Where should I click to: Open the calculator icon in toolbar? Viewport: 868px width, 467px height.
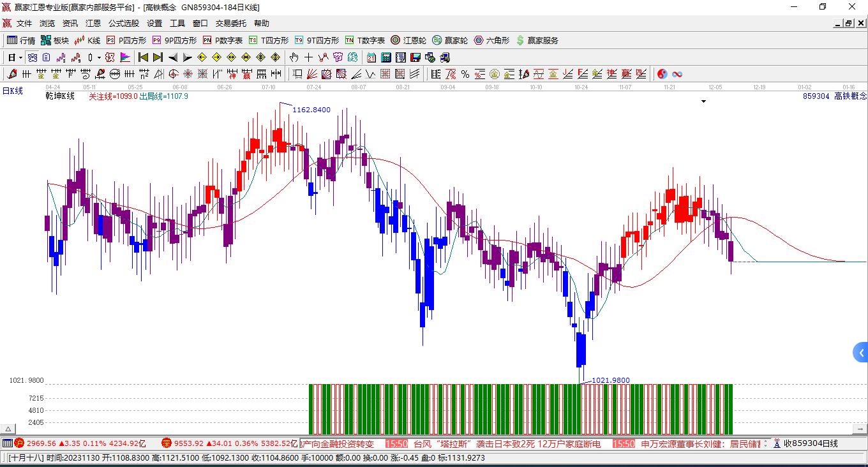point(385,57)
